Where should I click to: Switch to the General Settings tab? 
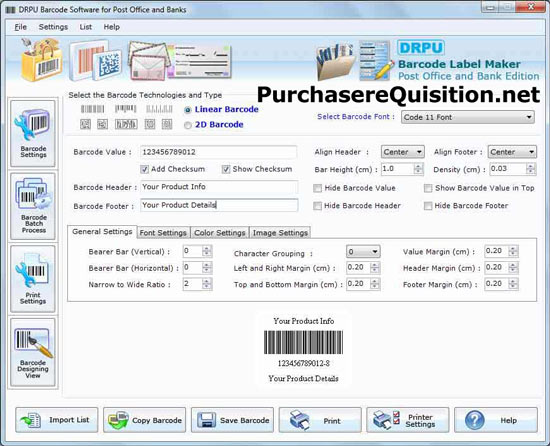coord(102,232)
